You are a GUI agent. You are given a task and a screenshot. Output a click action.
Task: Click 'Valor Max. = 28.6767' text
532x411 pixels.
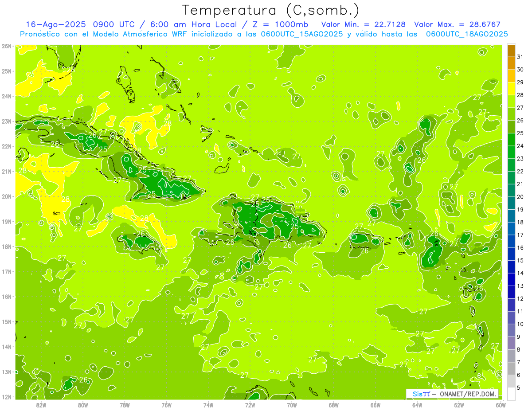(458, 24)
